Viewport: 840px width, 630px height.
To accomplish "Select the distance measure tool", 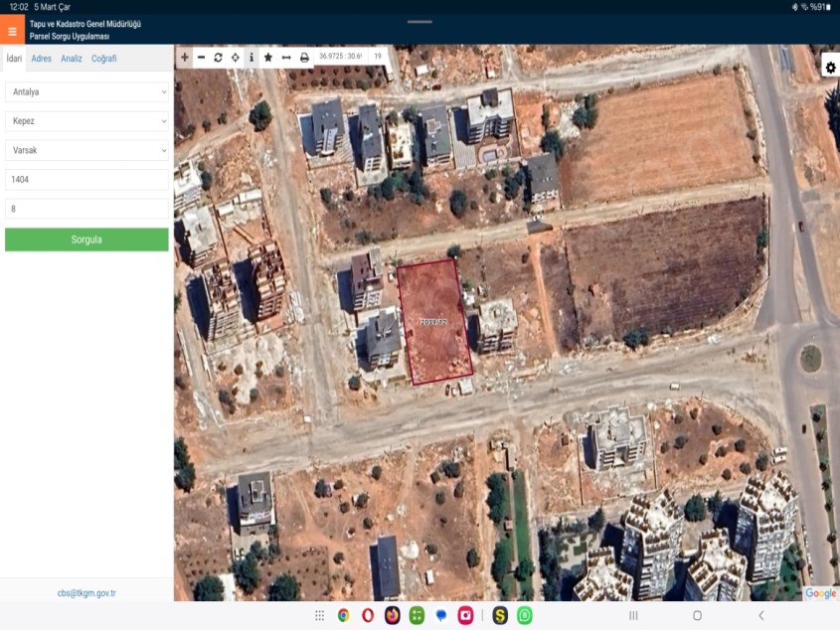I will click(286, 58).
